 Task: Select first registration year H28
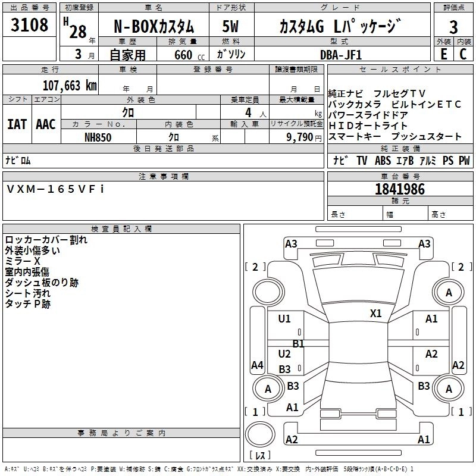75,29
